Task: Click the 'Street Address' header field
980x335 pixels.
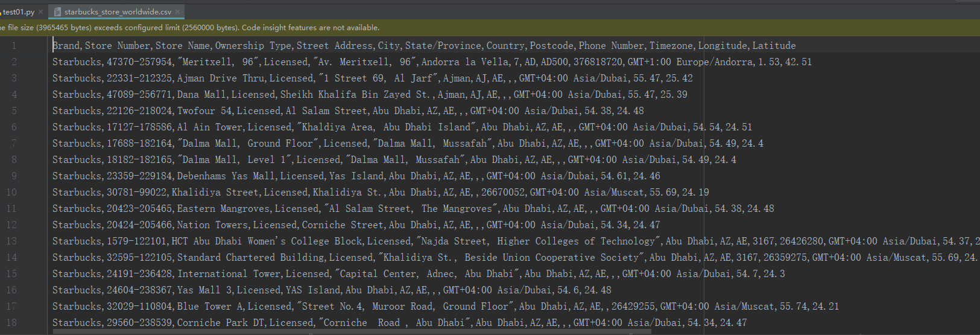Action: 335,46
